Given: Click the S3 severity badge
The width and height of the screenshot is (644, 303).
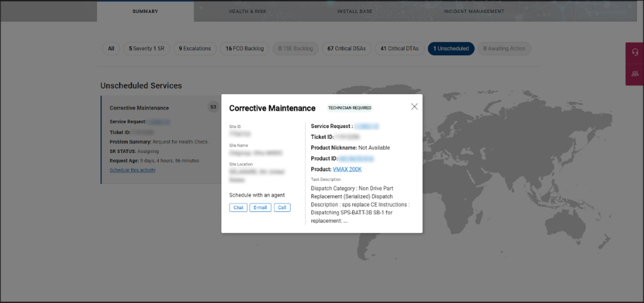Looking at the screenshot, I should (x=213, y=107).
